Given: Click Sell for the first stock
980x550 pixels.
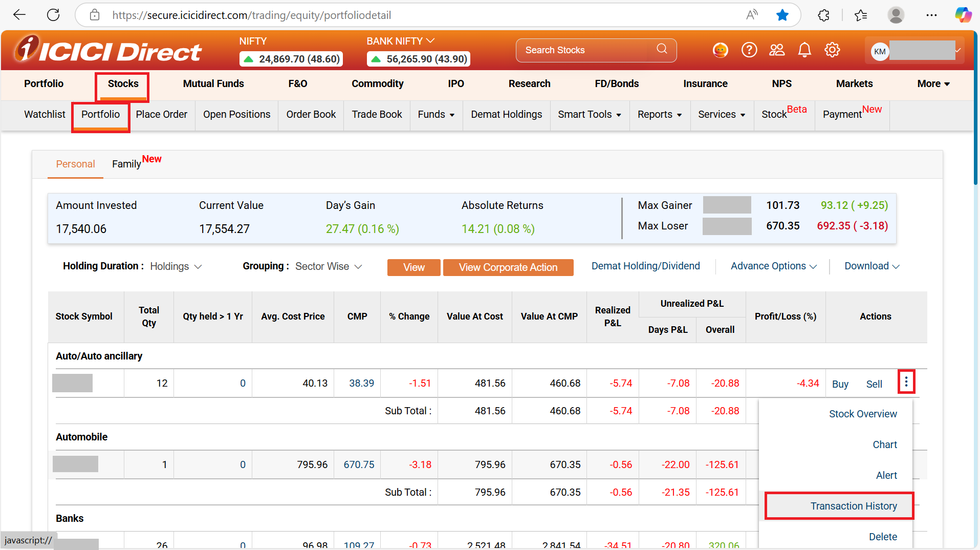Looking at the screenshot, I should tap(874, 384).
